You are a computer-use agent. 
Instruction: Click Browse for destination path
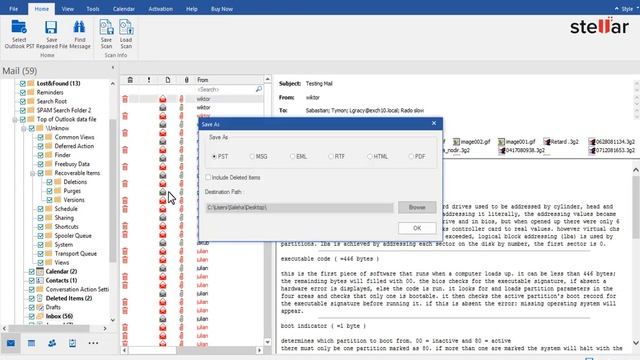[x=417, y=207]
